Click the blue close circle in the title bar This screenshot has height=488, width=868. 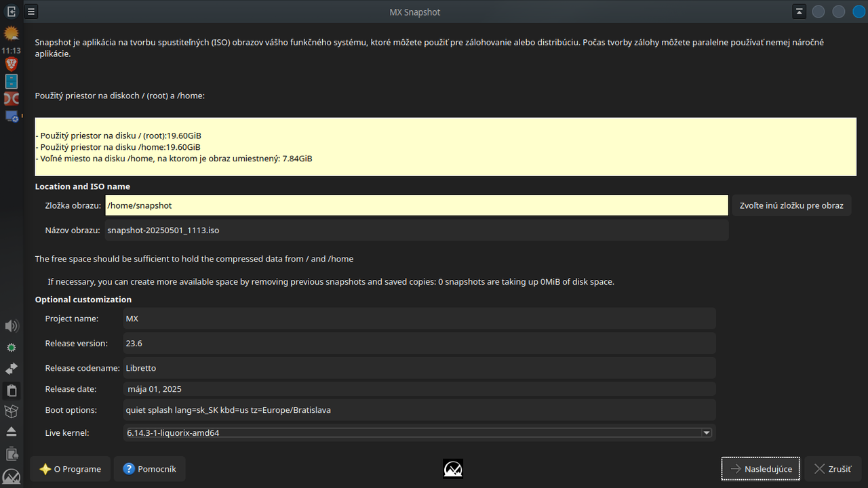click(x=858, y=12)
